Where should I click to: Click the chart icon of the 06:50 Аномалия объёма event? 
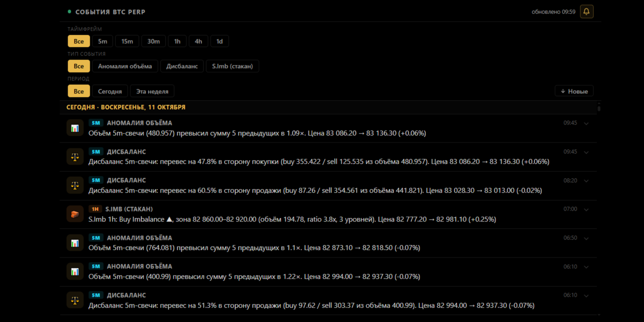[75, 243]
